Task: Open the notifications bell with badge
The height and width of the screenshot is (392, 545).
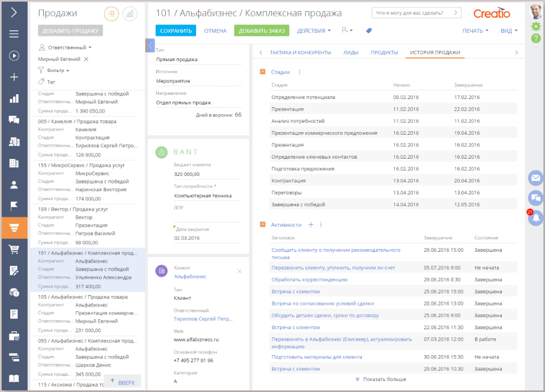Action: point(536,218)
